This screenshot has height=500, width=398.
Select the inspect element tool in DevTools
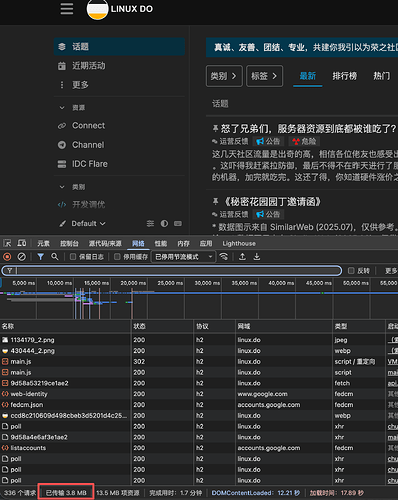(7, 243)
